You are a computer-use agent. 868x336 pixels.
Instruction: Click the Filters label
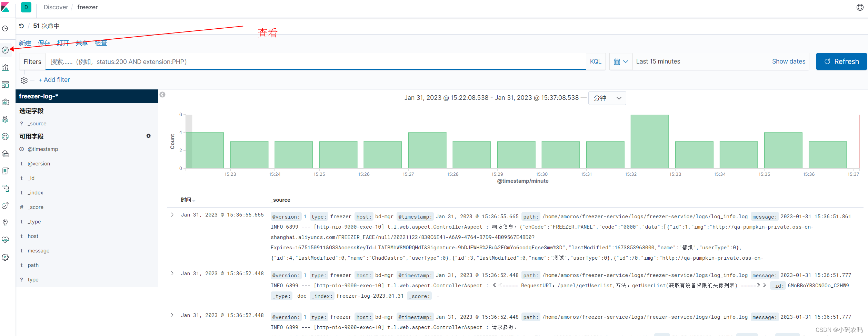click(x=32, y=61)
